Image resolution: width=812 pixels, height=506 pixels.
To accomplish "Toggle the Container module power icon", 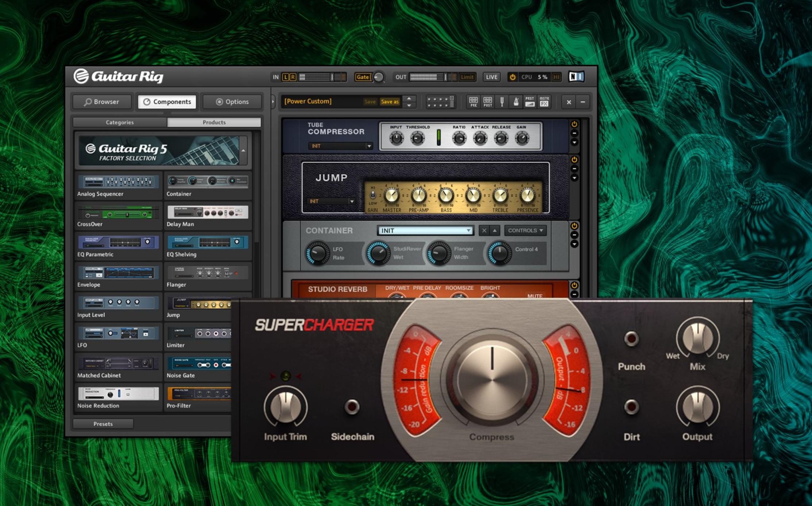I will [x=574, y=226].
